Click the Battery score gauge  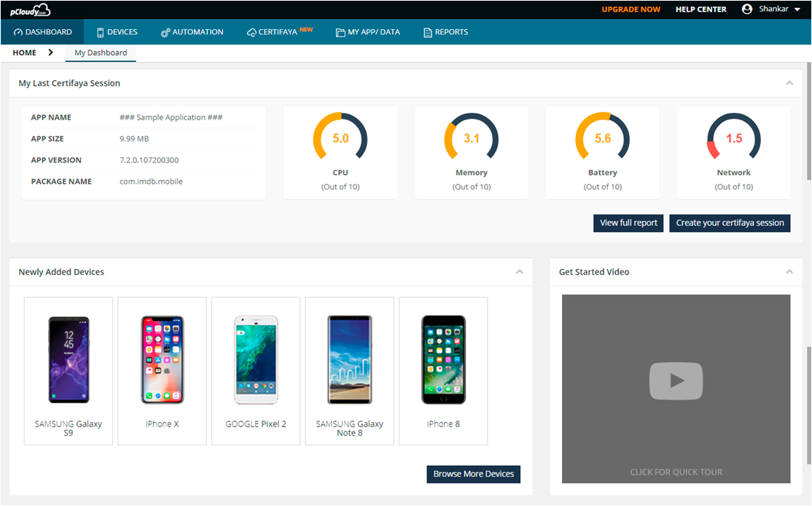click(603, 137)
